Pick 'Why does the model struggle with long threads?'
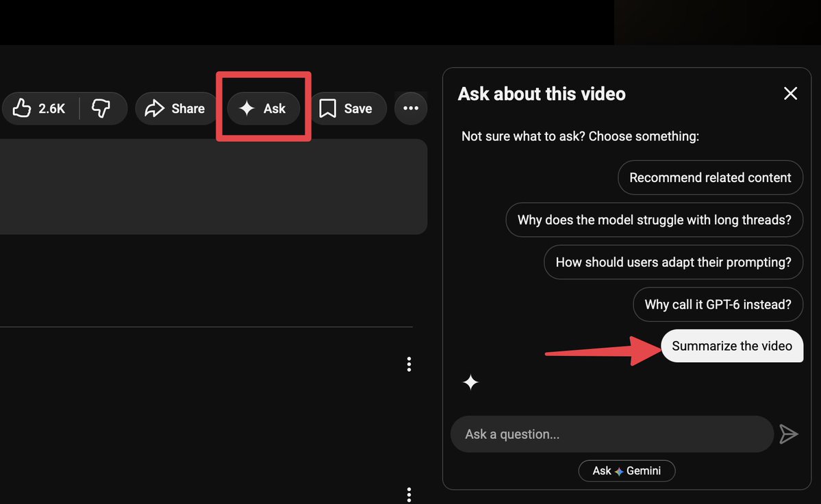Image resolution: width=821 pixels, height=504 pixels. click(x=654, y=220)
